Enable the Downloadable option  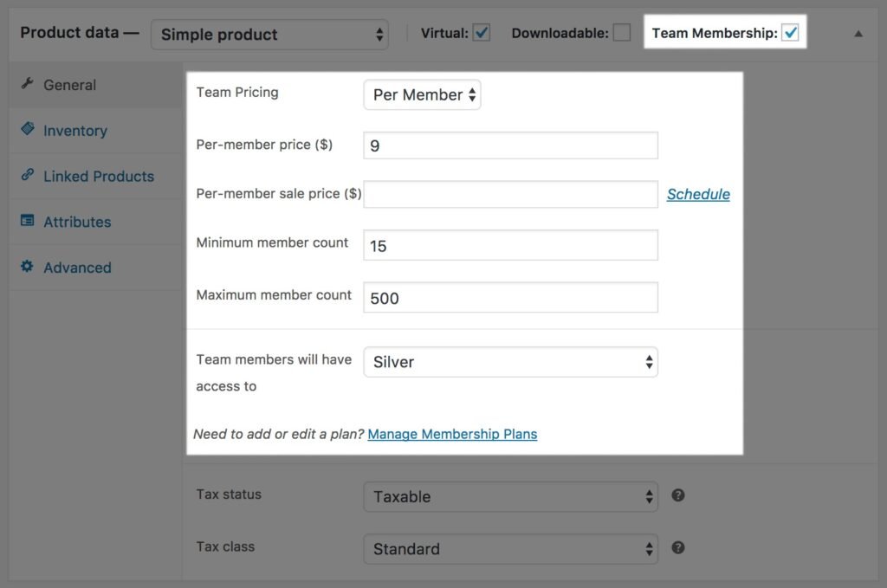click(621, 31)
